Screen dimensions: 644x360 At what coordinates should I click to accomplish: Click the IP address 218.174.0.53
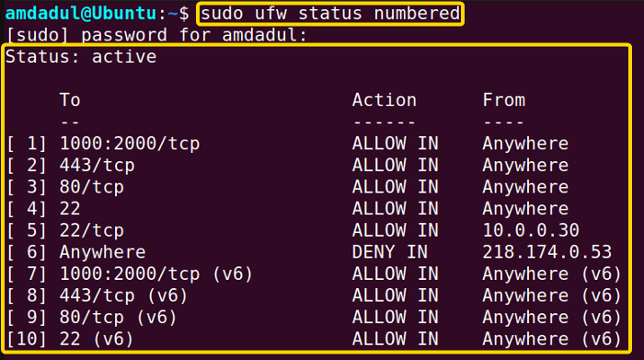pyautogui.click(x=547, y=252)
